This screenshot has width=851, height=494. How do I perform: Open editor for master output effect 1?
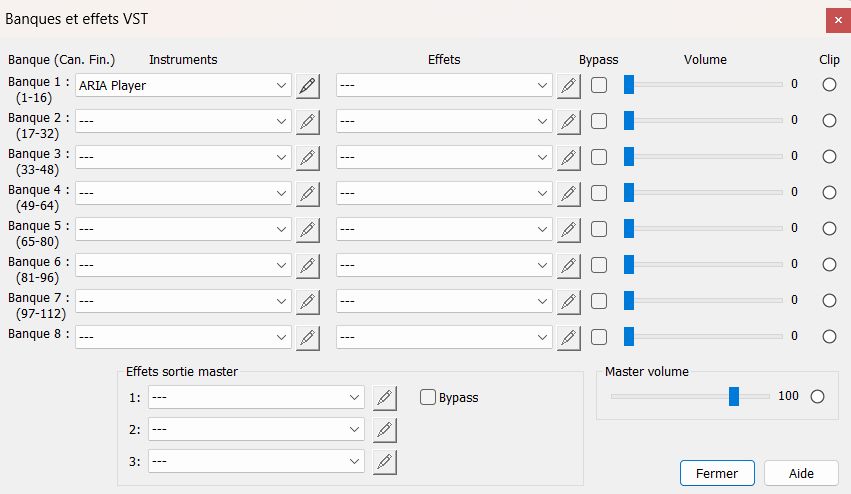385,398
